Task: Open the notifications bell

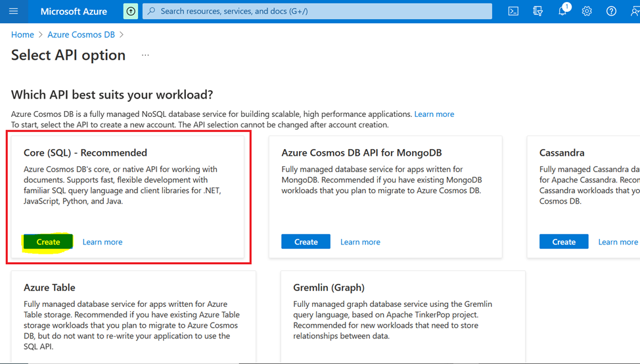Action: click(x=563, y=11)
